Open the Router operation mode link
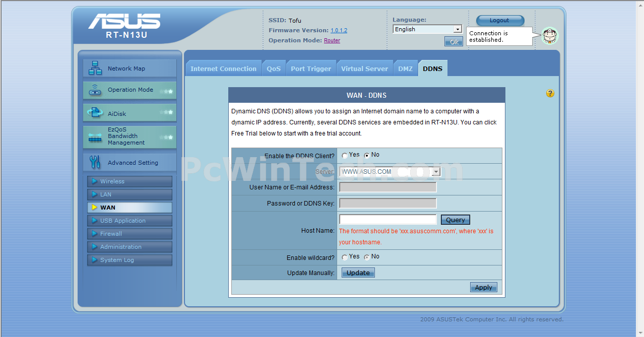This screenshot has height=337, width=644. (332, 40)
